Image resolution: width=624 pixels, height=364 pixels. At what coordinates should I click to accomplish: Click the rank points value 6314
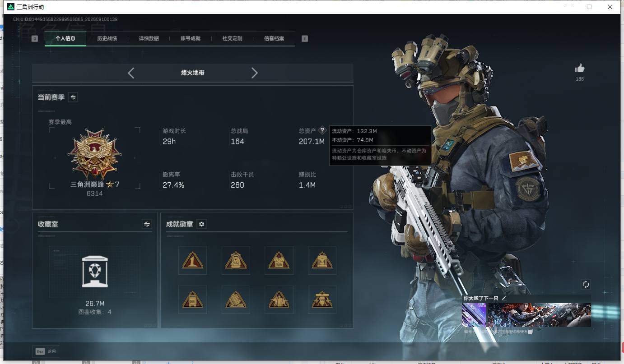[x=95, y=194]
